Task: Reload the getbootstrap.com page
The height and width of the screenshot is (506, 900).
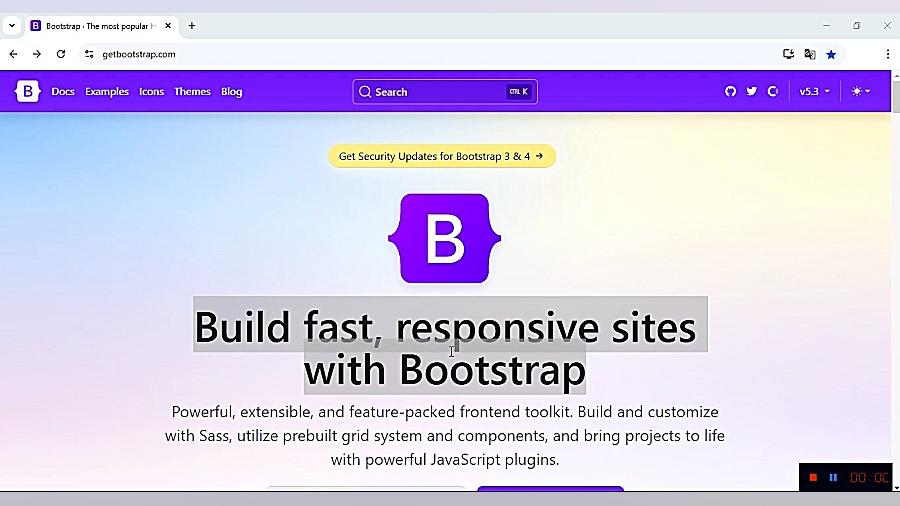Action: coord(61,54)
